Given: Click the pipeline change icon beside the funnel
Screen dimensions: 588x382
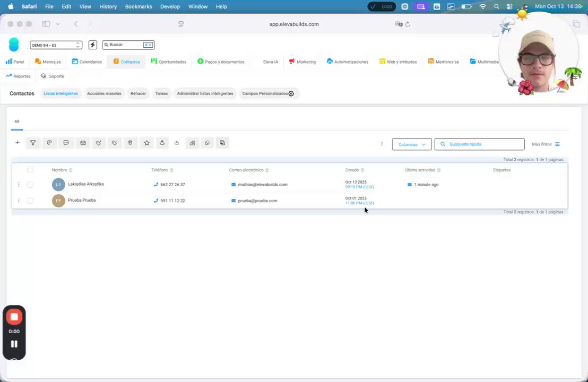Looking at the screenshot, I should tap(49, 143).
